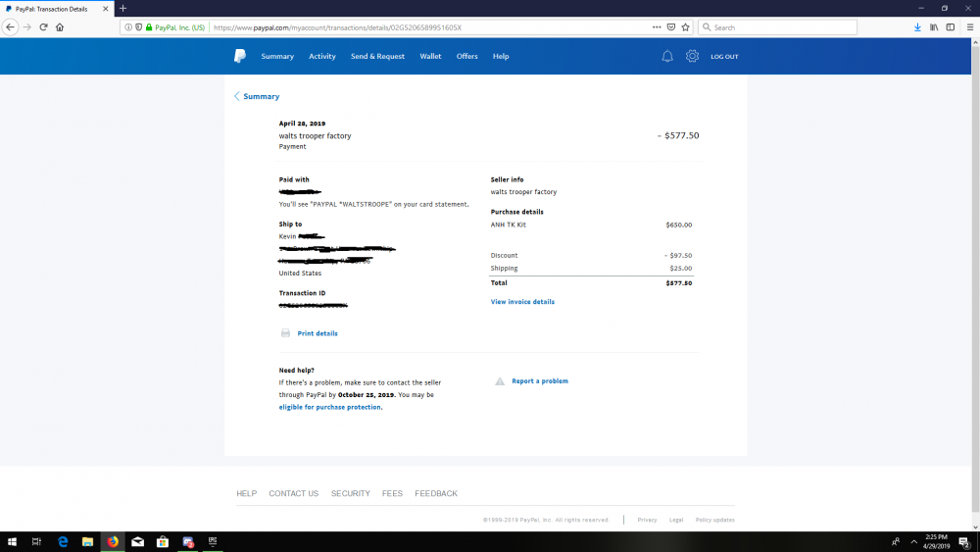Open a new browser tab

pyautogui.click(x=123, y=8)
